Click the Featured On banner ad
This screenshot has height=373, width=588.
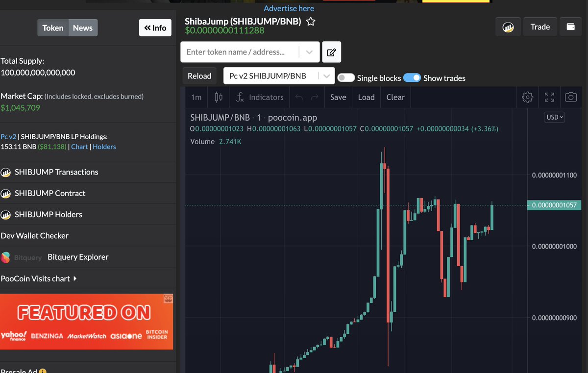87,322
